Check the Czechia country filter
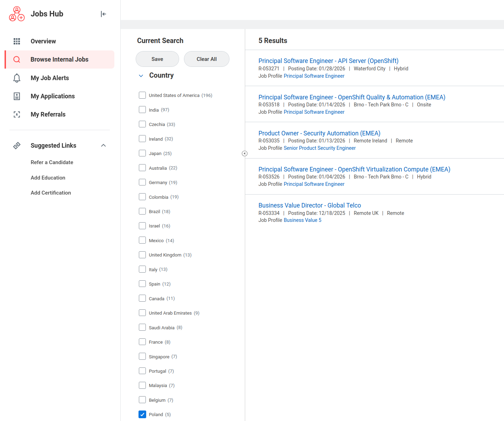 point(142,124)
